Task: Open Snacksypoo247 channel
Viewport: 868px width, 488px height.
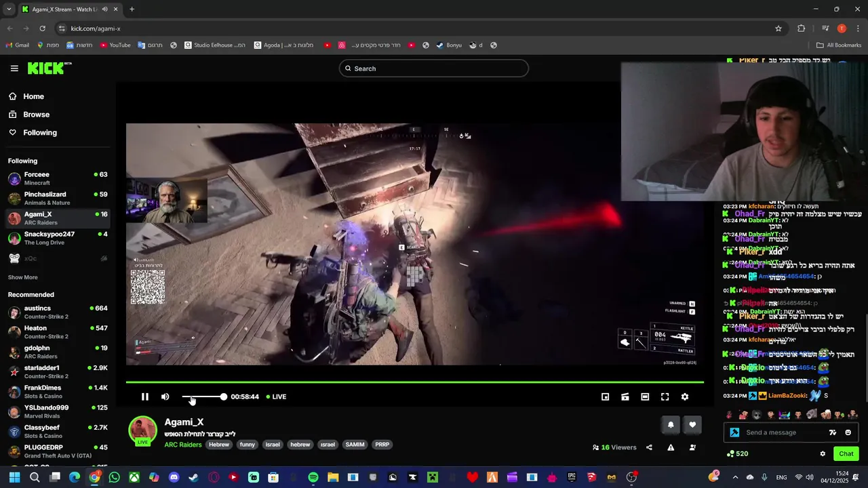Action: pos(58,238)
